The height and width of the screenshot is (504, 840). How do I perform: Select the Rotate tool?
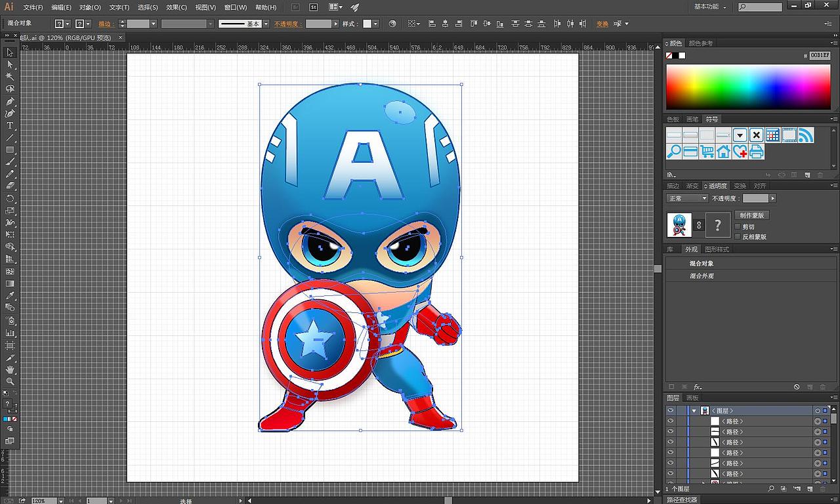10,199
